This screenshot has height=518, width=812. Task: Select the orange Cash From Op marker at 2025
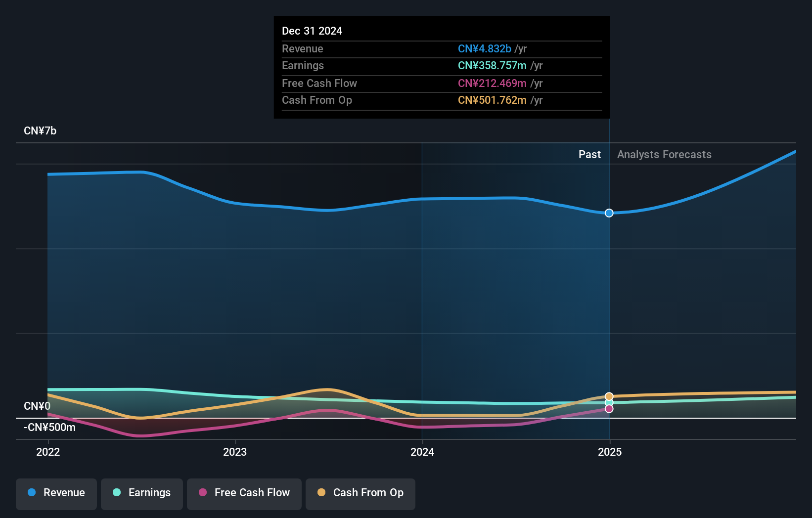pyautogui.click(x=609, y=396)
